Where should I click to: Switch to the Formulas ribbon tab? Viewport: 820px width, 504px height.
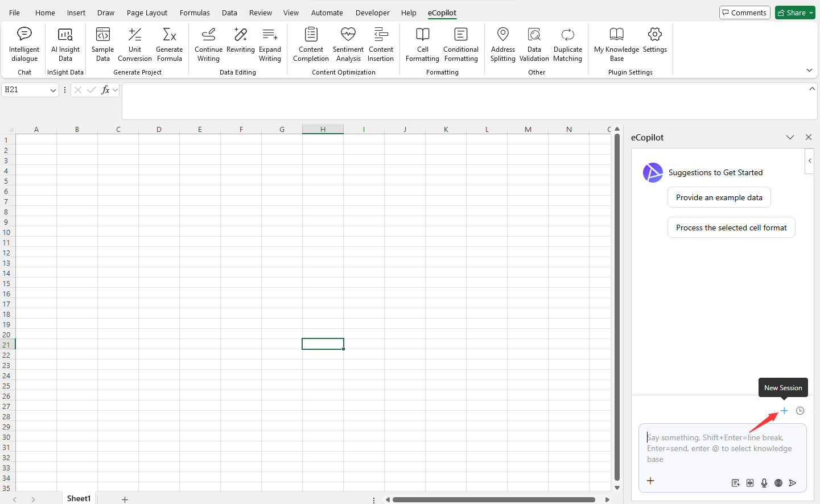(195, 13)
